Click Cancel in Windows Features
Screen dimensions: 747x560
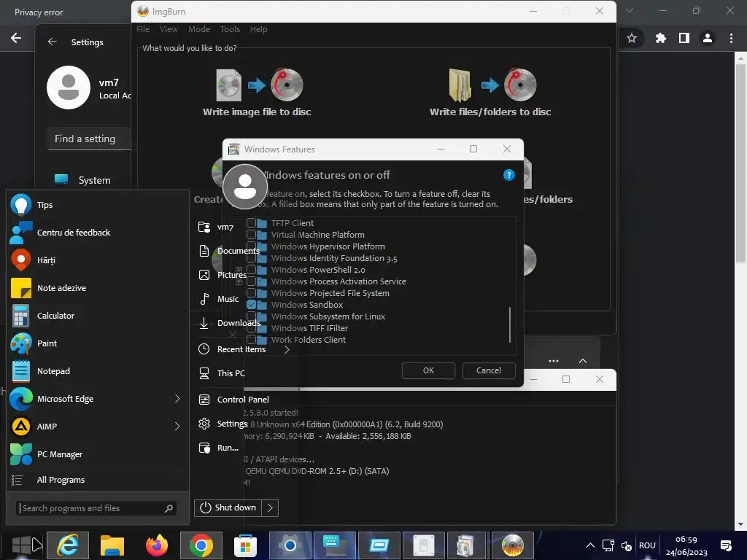489,370
